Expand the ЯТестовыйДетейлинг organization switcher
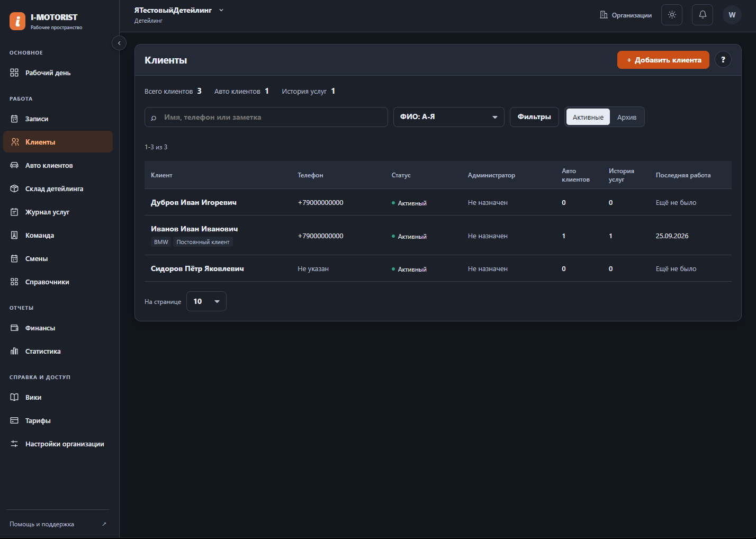This screenshot has width=756, height=539. [179, 10]
